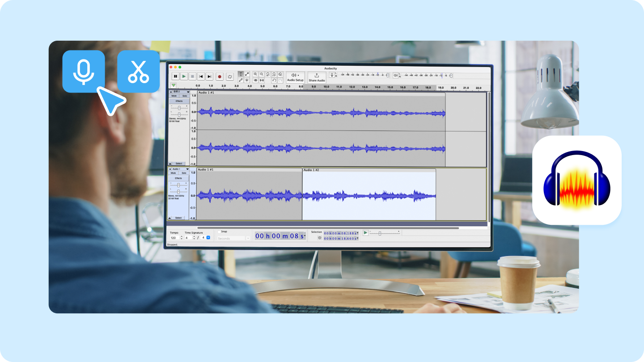This screenshot has width=644, height=362.
Task: Select the Selection tool in the toolbar
Action: (241, 74)
